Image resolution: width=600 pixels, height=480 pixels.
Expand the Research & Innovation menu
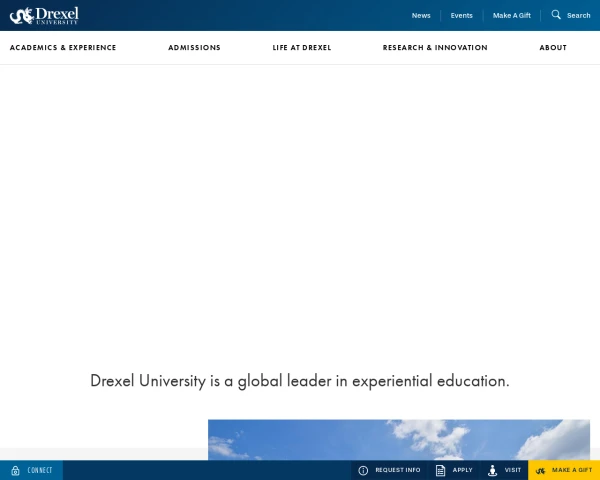click(x=435, y=48)
